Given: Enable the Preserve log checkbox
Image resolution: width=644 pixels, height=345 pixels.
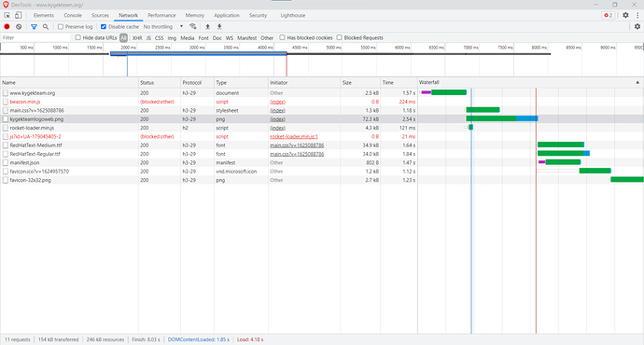Looking at the screenshot, I should point(61,27).
